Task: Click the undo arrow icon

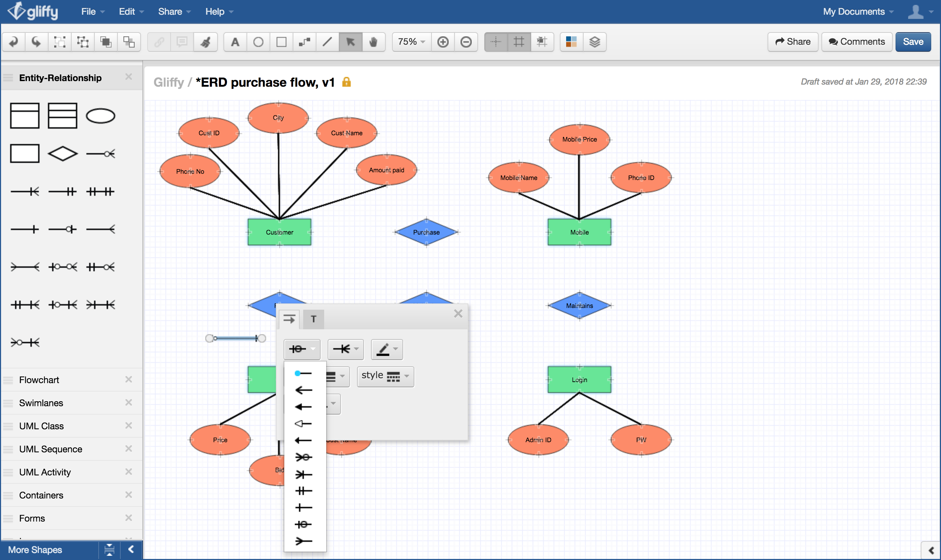Action: pyautogui.click(x=14, y=41)
